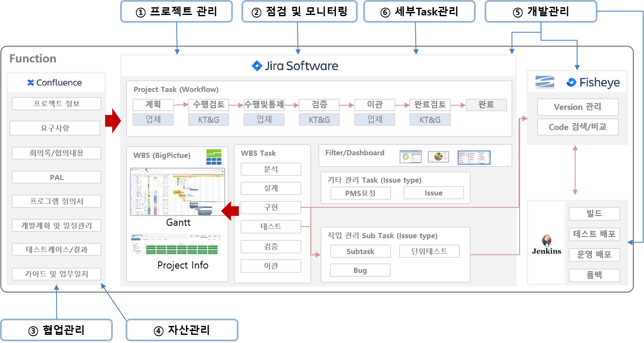Select the 완료검토 workflow step
Image resolution: width=644 pixels, height=343 pixels.
pyautogui.click(x=430, y=105)
